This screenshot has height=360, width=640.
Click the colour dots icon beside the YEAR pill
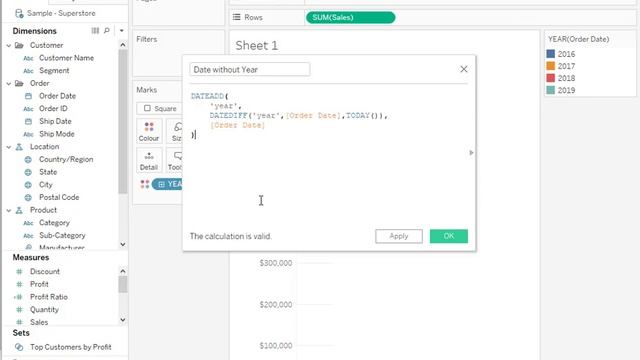(144, 184)
